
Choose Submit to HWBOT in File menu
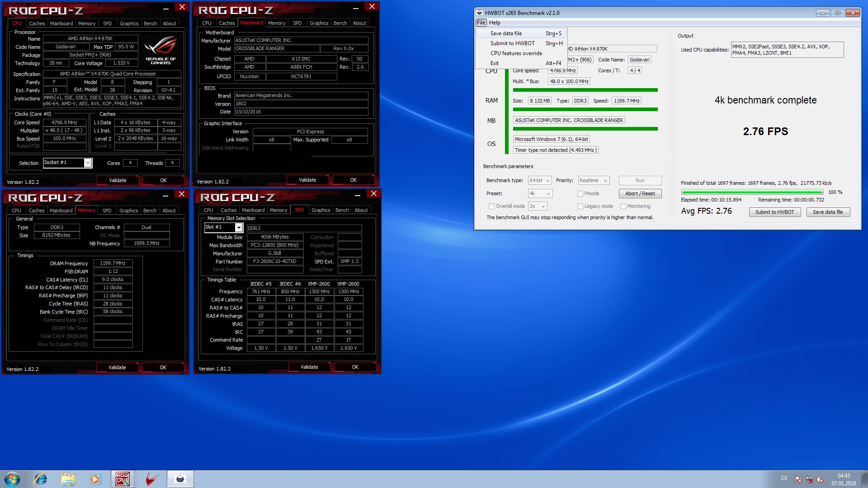click(x=522, y=43)
